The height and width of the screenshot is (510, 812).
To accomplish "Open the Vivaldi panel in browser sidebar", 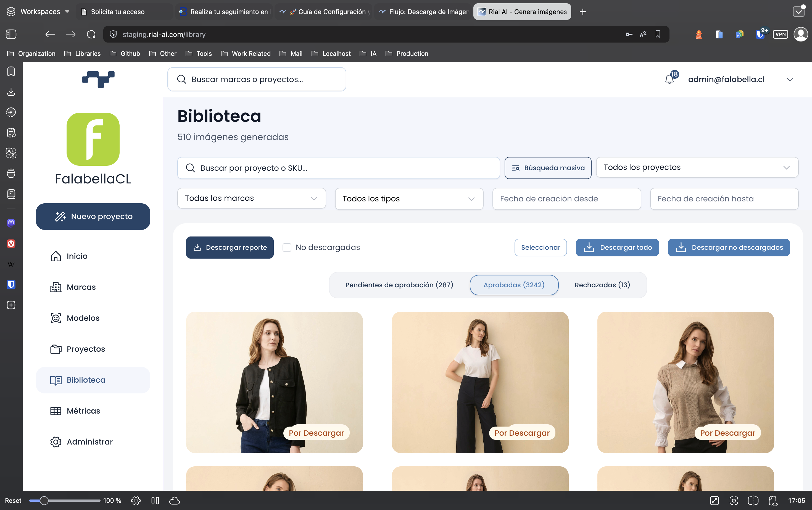I will (x=11, y=243).
